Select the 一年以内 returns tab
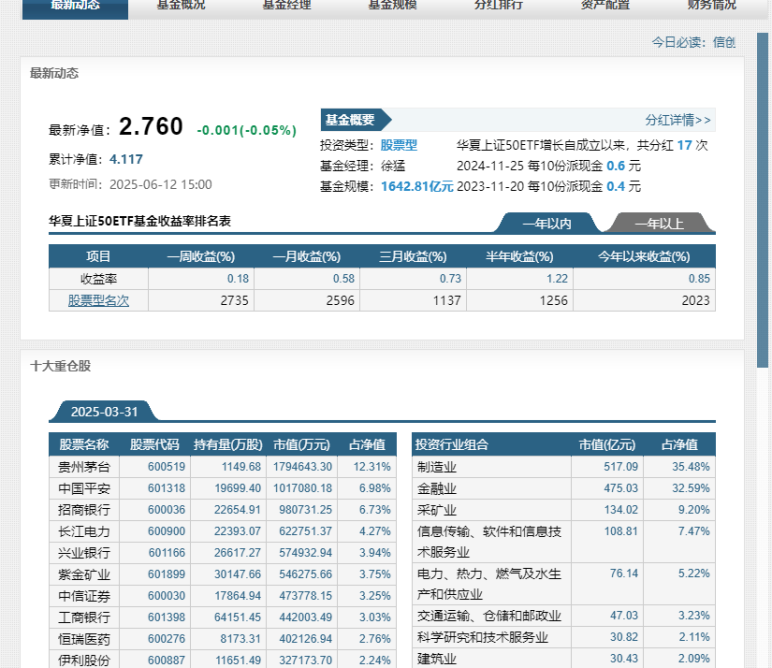 (547, 223)
